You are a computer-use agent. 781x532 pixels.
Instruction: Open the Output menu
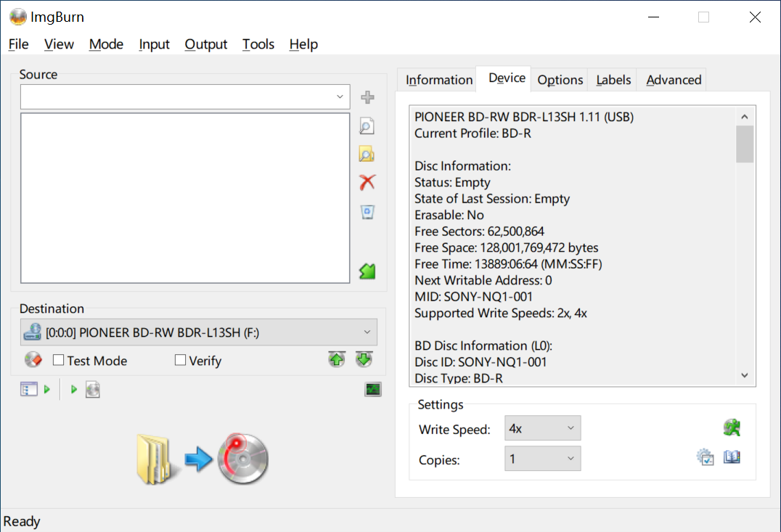click(x=205, y=44)
